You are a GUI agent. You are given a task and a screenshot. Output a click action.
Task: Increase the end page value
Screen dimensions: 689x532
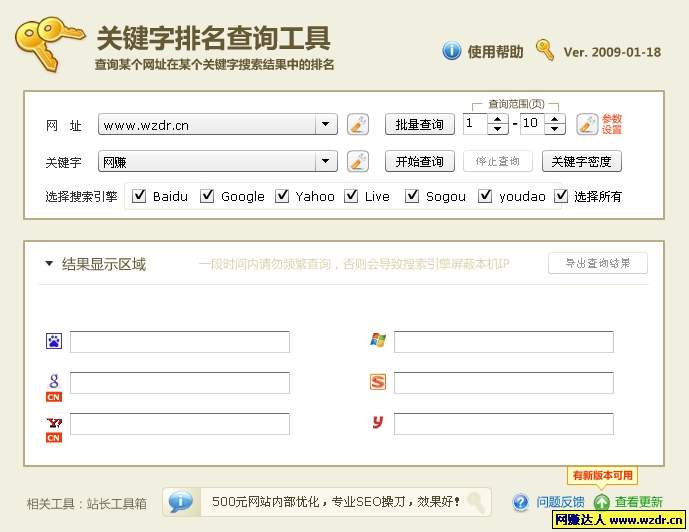coord(555,119)
